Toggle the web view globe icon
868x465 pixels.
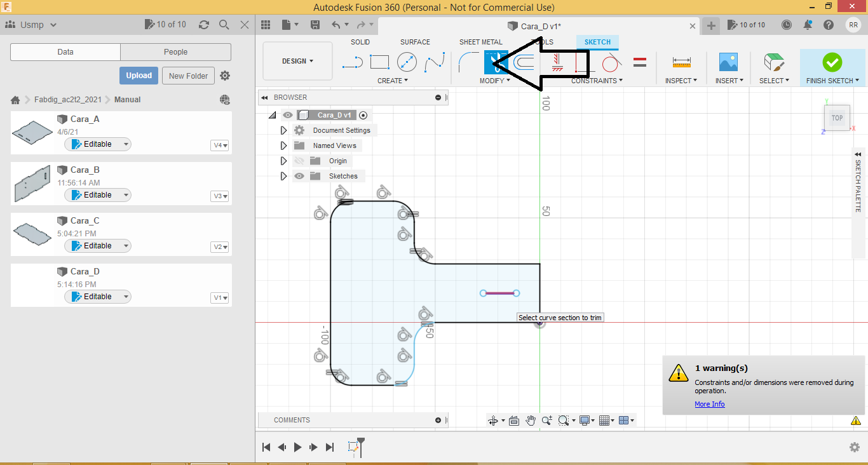(225, 100)
